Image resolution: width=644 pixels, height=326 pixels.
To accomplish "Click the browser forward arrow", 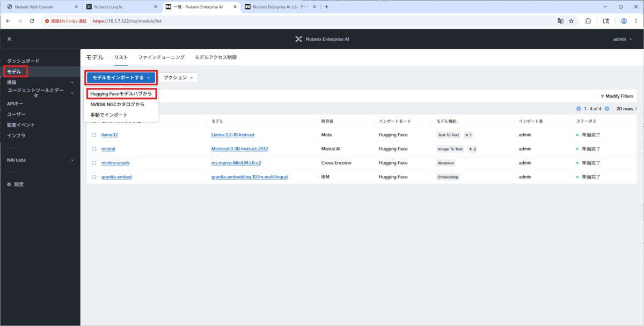I will click(x=20, y=21).
